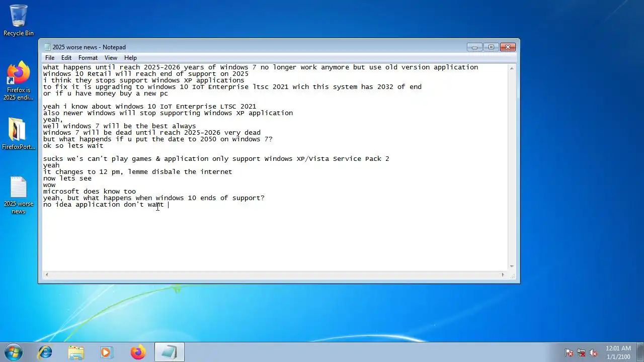644x362 pixels.
Task: Open the Help menu in Notepad
Action: click(x=130, y=58)
